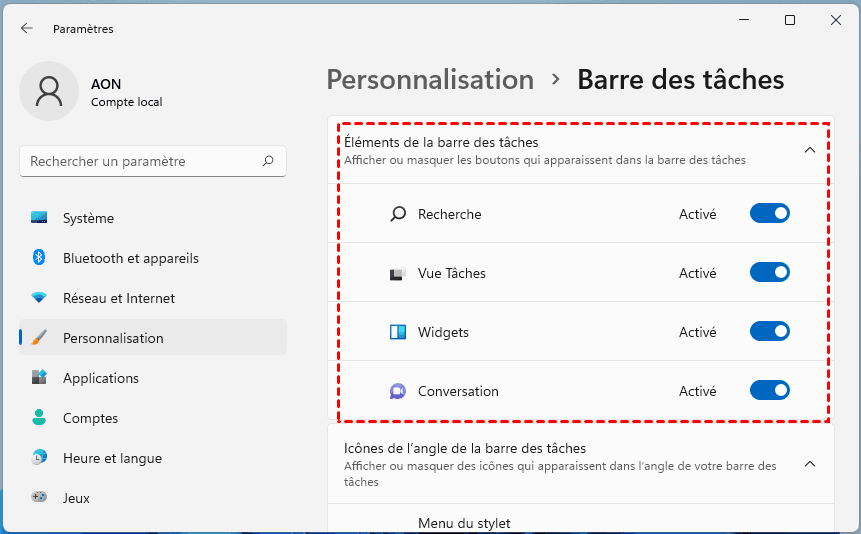Collapse Icônes de l'angle section chevron

click(810, 464)
